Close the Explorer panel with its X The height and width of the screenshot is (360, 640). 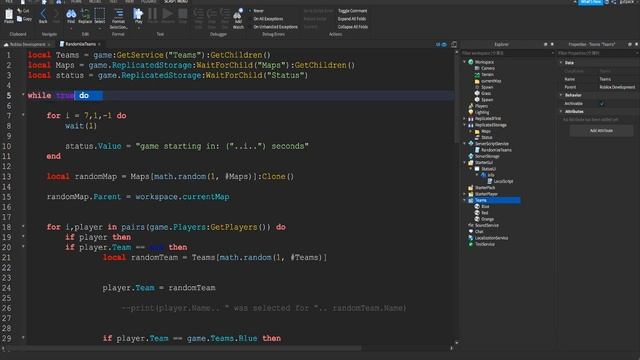(552, 44)
